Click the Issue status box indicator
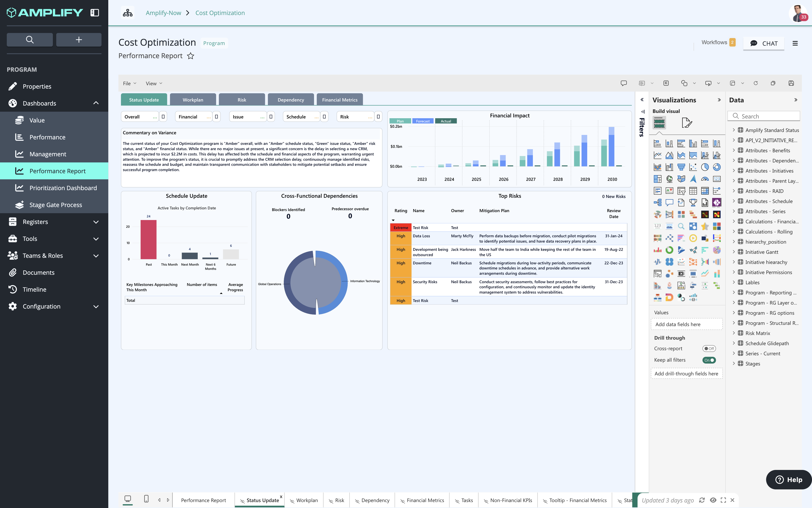Viewport: 812px width, 508px height. click(x=271, y=117)
